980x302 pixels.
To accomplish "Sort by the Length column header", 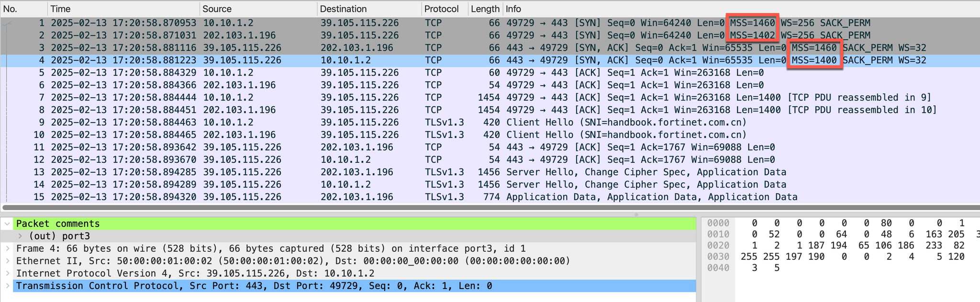I will pos(485,9).
